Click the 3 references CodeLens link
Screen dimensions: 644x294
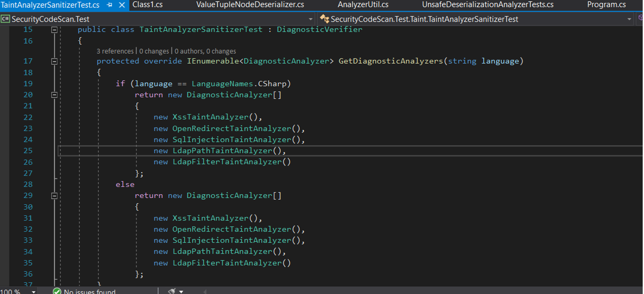click(115, 51)
